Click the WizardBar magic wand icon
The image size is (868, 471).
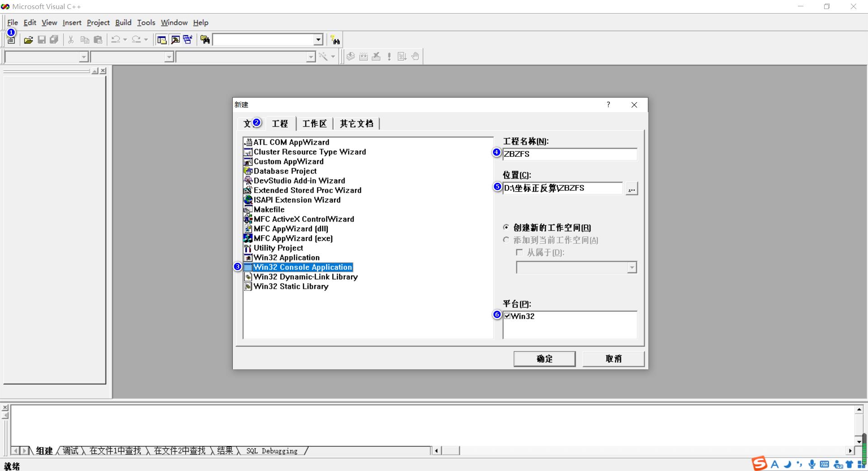[323, 57]
